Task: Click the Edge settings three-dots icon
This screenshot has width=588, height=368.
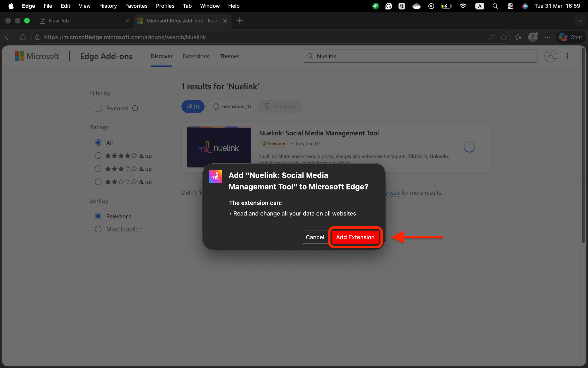Action: point(548,37)
